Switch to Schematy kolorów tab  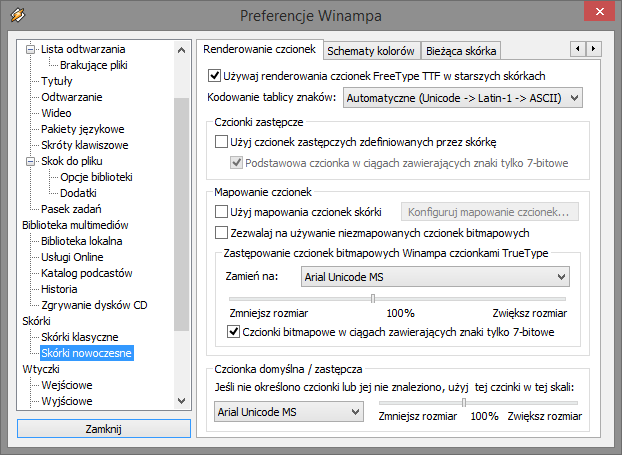pyautogui.click(x=371, y=51)
